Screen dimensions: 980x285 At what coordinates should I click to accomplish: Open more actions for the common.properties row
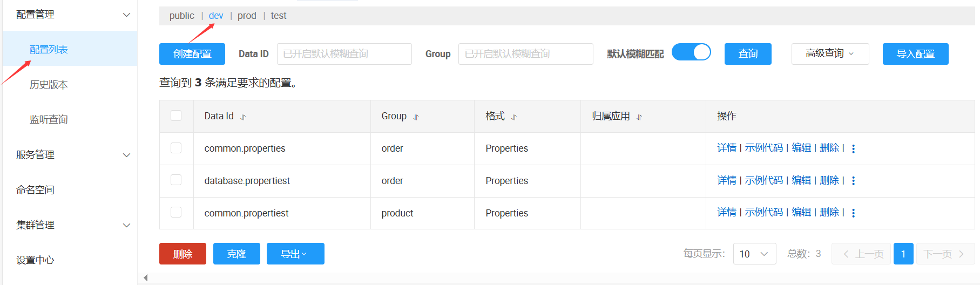(x=853, y=149)
